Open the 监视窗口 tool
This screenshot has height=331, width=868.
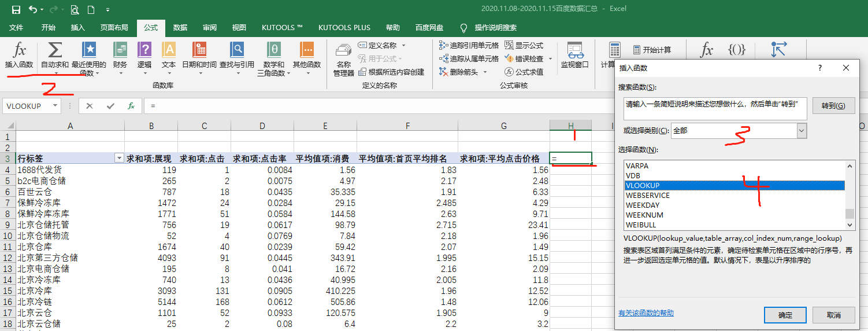(x=574, y=56)
